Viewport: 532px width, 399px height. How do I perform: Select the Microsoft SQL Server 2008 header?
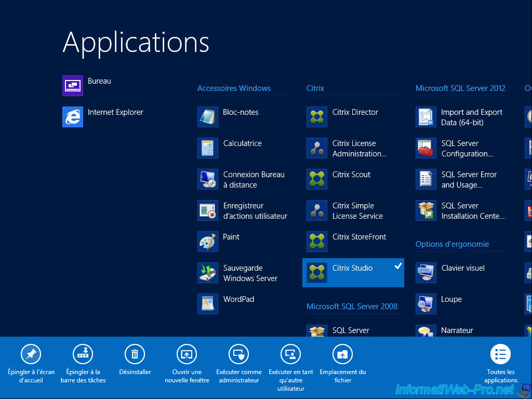[352, 307]
